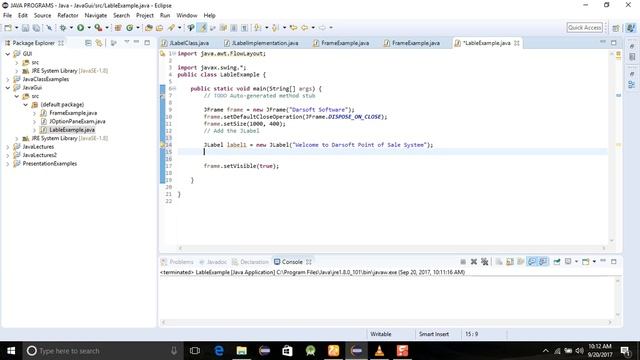Open the Display Selected Console dropdown arrow

coord(576,262)
